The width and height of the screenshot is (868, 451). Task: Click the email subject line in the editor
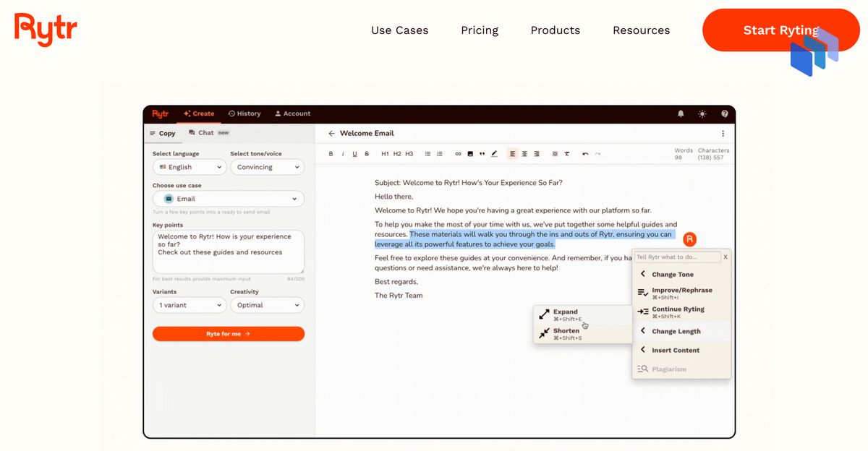point(469,183)
